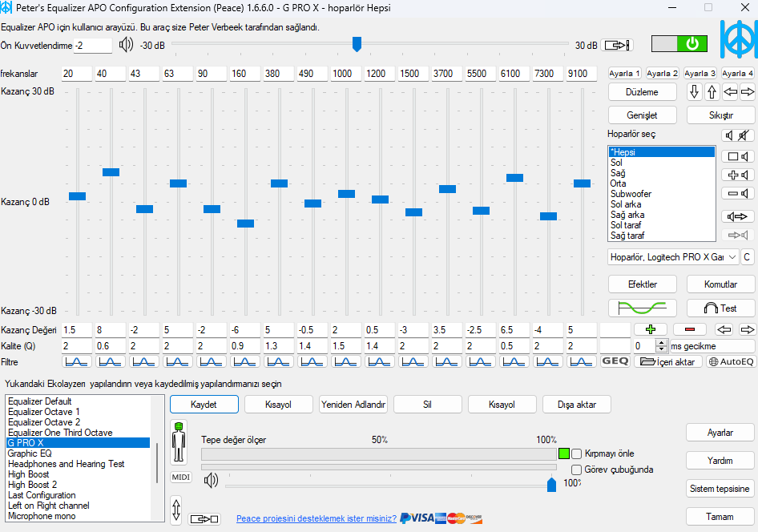Open the Komutlar button
Image resolution: width=758 pixels, height=532 pixels.
[x=721, y=284]
